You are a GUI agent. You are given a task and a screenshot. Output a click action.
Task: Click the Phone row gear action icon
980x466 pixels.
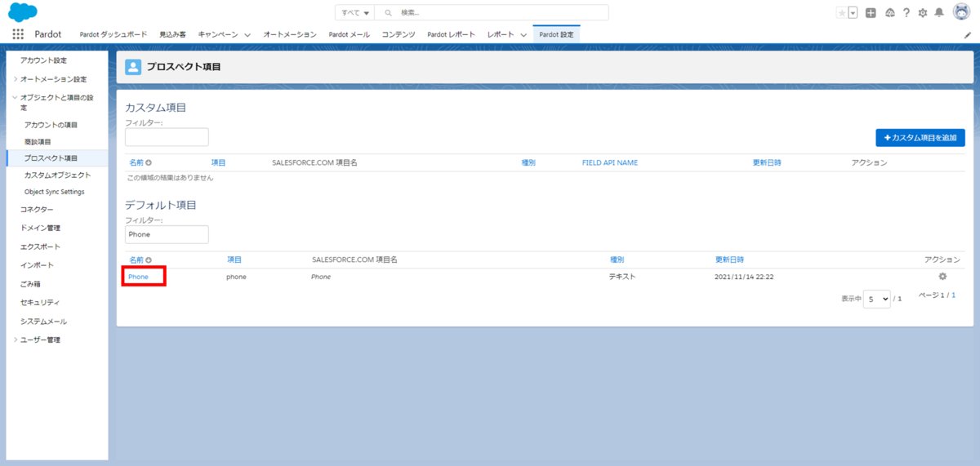[x=942, y=277]
